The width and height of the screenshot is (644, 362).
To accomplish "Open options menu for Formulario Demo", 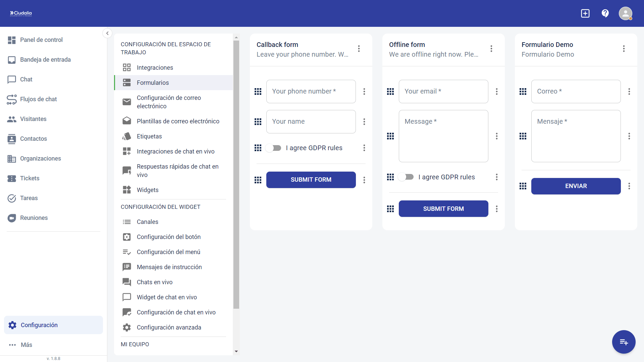I will pos(624,49).
